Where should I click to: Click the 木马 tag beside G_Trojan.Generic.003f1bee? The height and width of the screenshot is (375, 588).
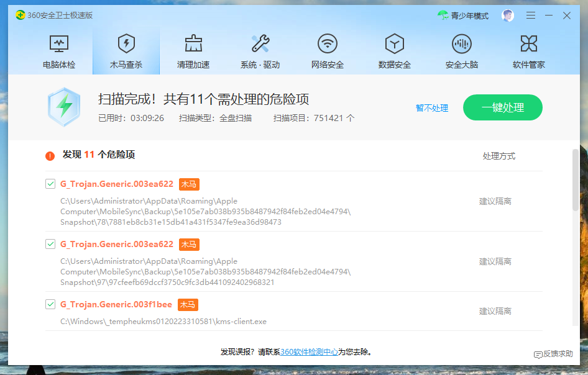188,305
